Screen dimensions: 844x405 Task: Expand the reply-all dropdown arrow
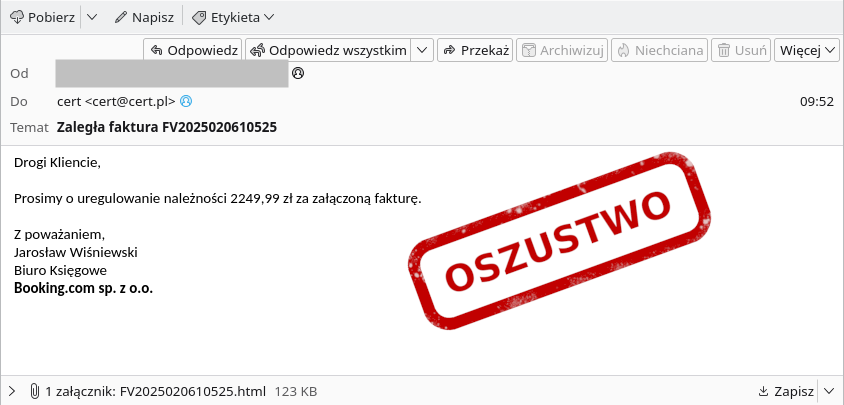pos(422,50)
